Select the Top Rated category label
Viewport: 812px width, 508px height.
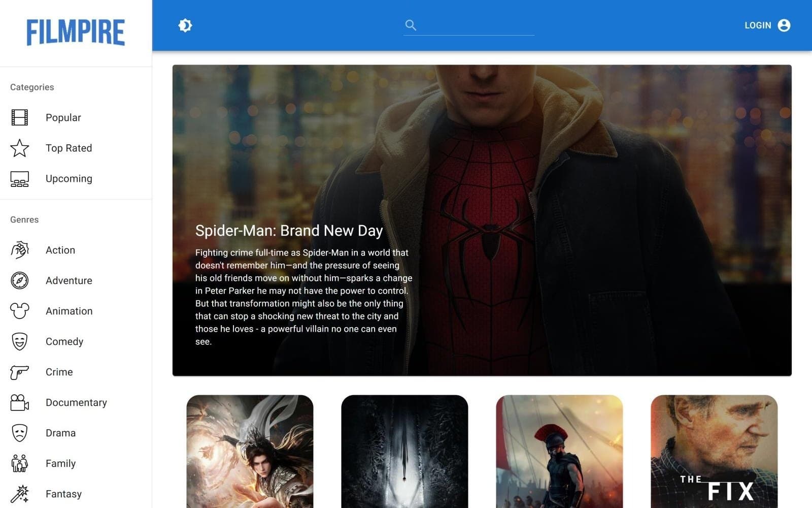(69, 148)
